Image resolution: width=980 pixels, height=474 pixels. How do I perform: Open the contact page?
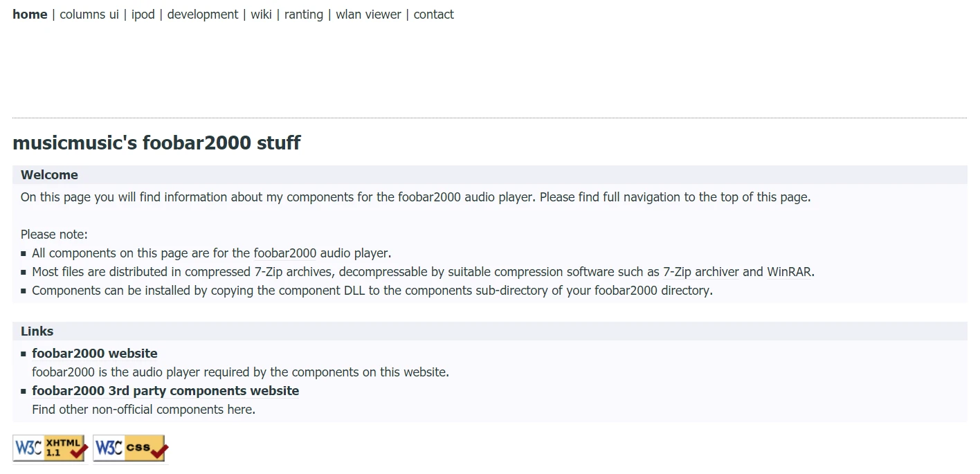[433, 15]
